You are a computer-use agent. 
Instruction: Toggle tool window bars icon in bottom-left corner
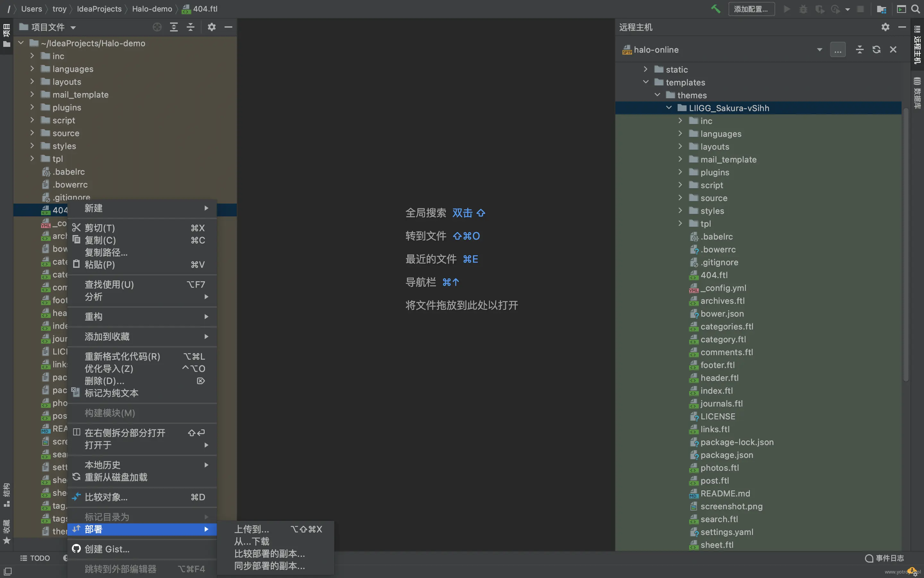pos(7,571)
